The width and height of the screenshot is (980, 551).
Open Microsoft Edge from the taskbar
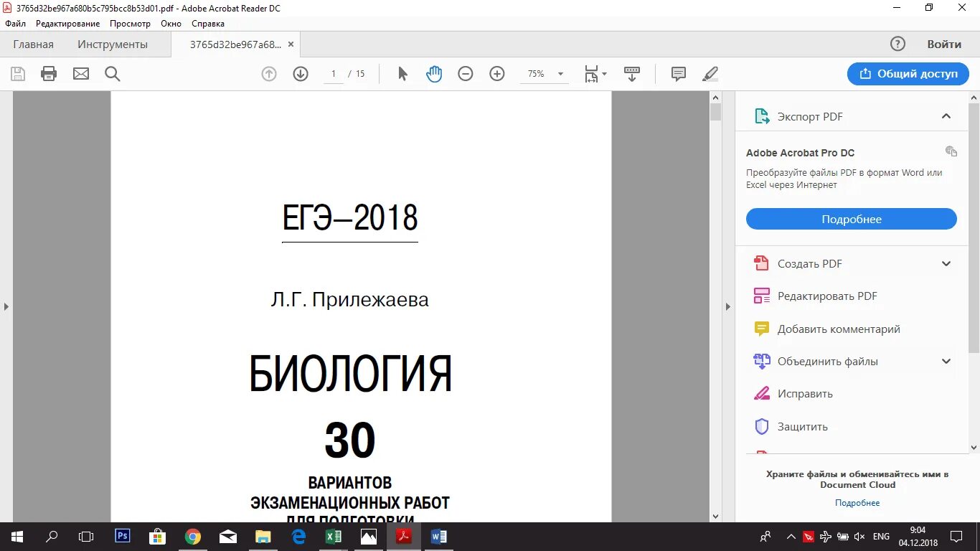coord(298,536)
